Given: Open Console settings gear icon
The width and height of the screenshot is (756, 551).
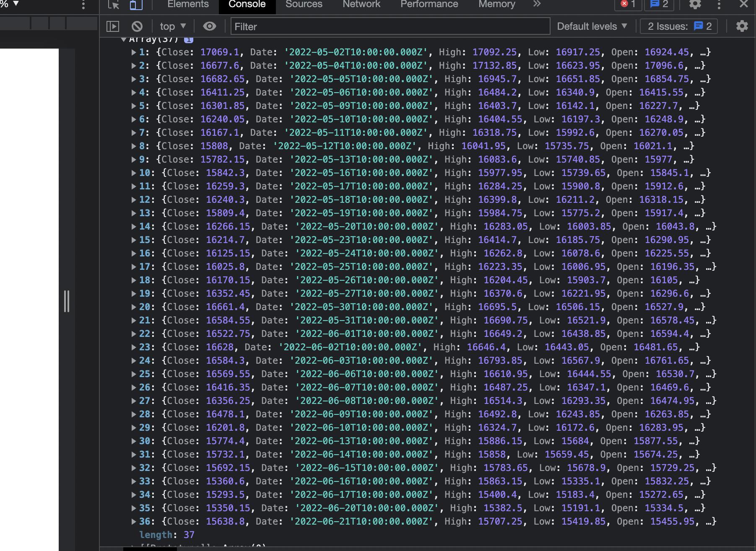Looking at the screenshot, I should click(742, 26).
